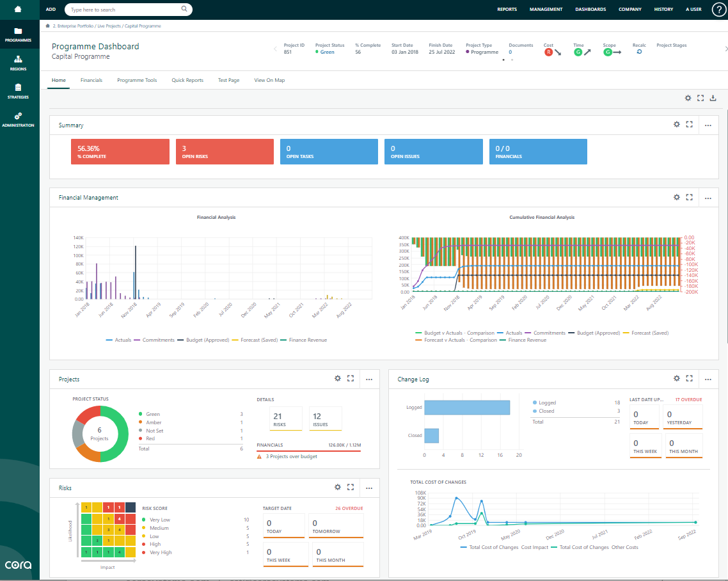
Task: Toggle Commitments series in Financial Analysis legend
Action: click(x=154, y=340)
